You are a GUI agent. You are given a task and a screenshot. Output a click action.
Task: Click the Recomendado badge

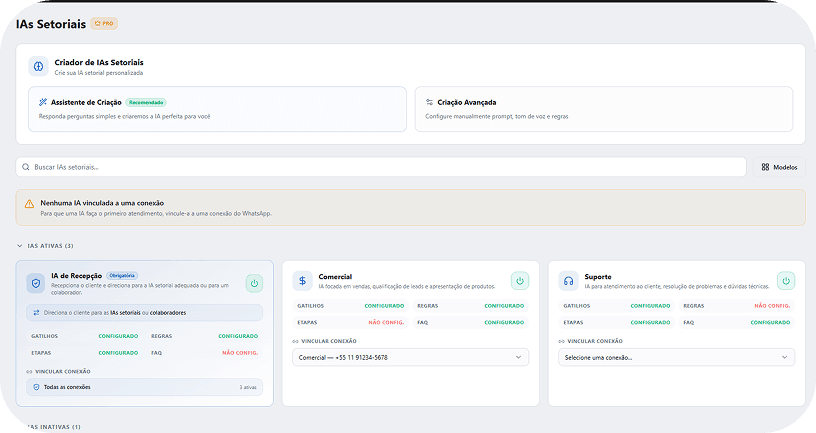coord(146,103)
